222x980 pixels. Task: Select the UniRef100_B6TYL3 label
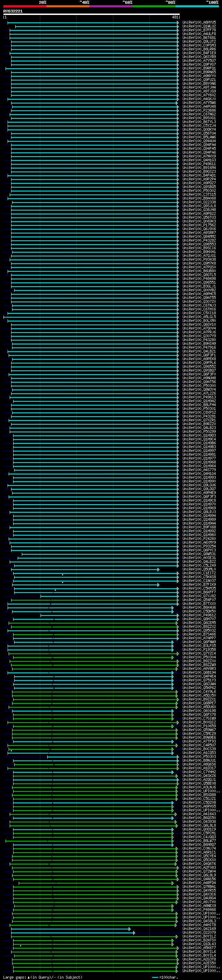199,122
